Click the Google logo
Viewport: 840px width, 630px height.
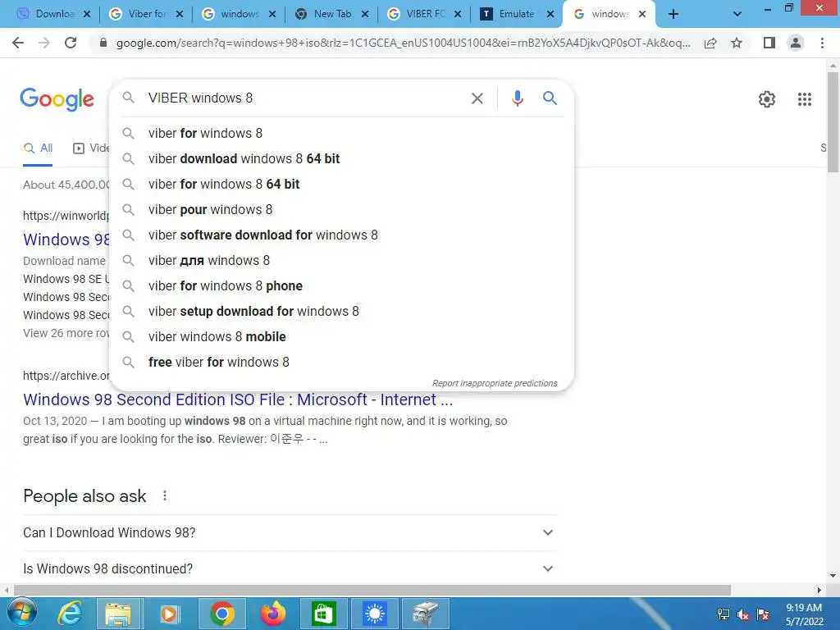click(57, 99)
